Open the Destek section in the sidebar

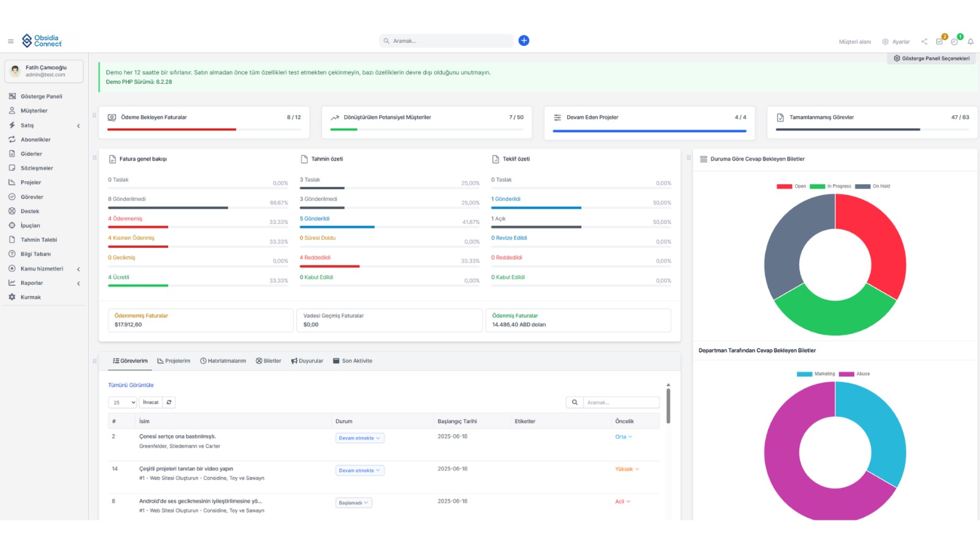click(x=28, y=211)
